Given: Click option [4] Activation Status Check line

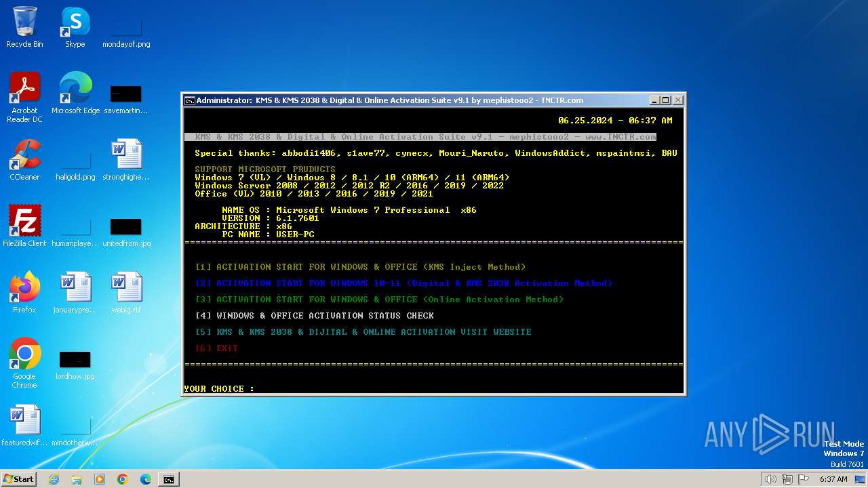Looking at the screenshot, I should tap(314, 316).
